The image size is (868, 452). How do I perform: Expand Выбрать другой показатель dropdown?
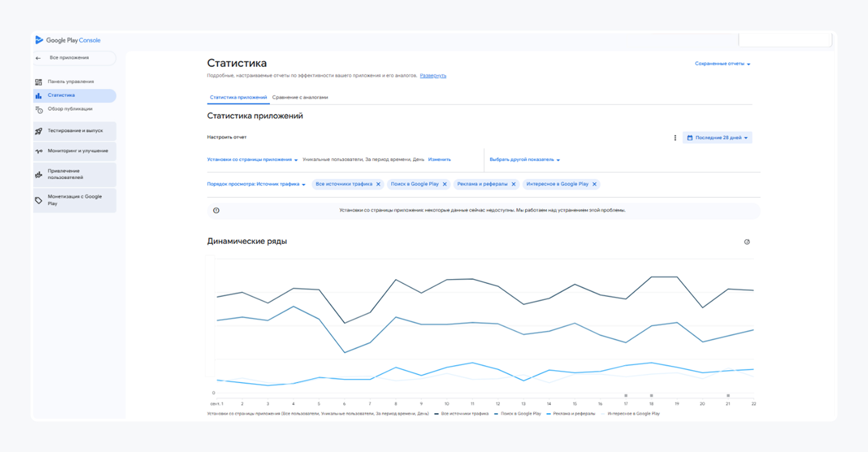click(x=524, y=159)
